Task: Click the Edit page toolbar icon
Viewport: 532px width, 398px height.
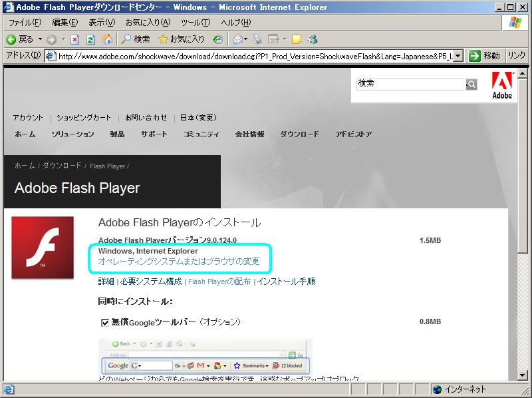Action: point(273,40)
